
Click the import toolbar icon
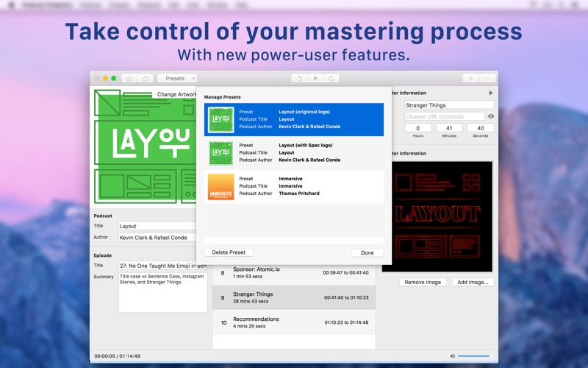[129, 79]
